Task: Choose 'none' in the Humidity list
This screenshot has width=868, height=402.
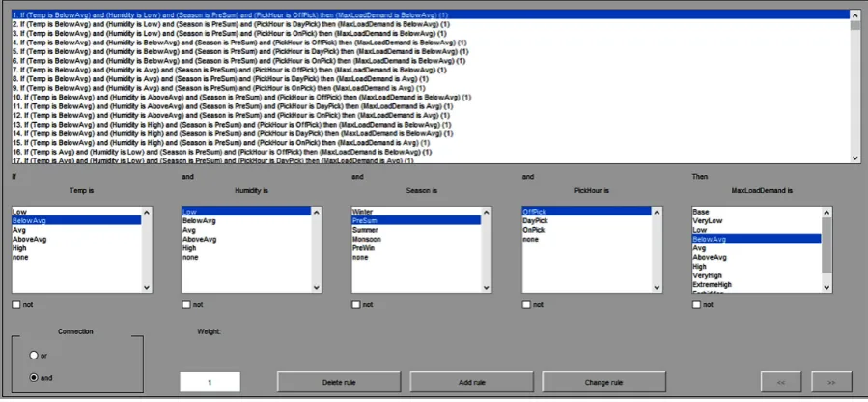Action: [247, 257]
